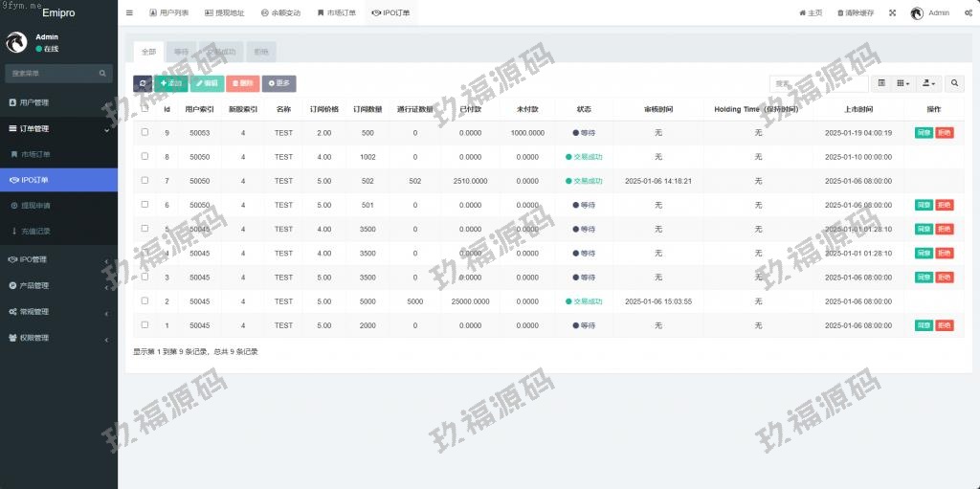This screenshot has width=980, height=489.
Task: Expand the IPO管理 sidebar menu
Action: [x=58, y=259]
